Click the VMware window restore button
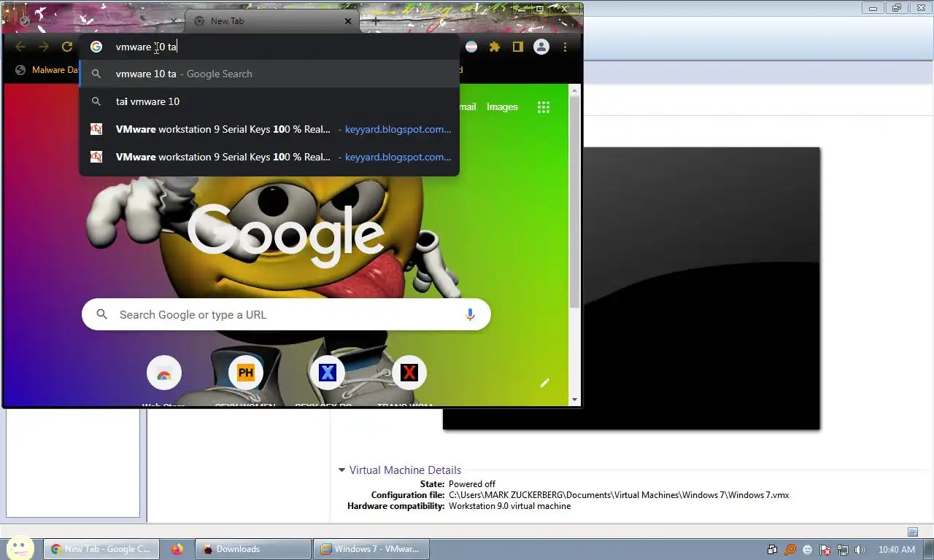The height and width of the screenshot is (560, 934). tap(897, 8)
